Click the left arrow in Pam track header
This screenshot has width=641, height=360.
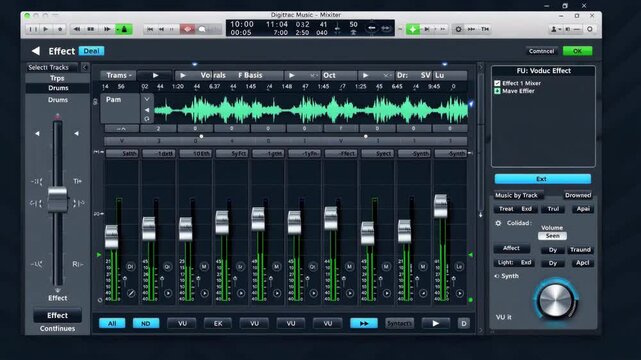click(x=147, y=110)
